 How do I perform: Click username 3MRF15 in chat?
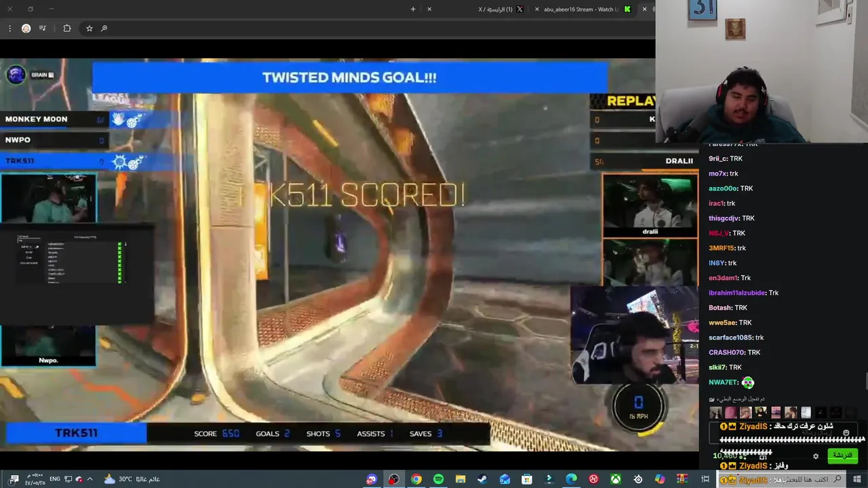pyautogui.click(x=721, y=248)
